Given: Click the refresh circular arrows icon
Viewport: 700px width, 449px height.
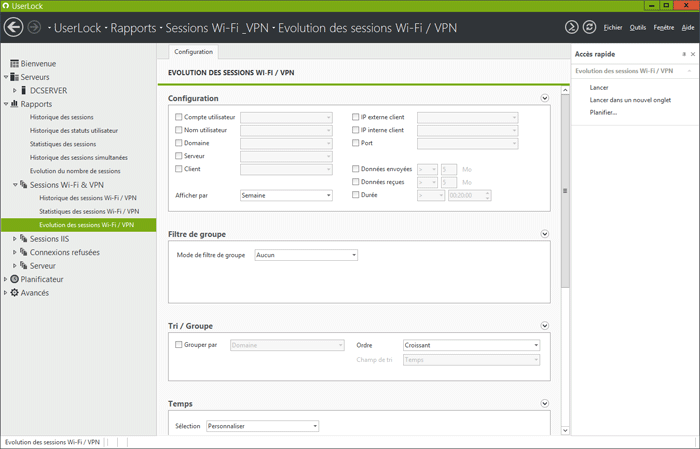Looking at the screenshot, I should pyautogui.click(x=589, y=27).
